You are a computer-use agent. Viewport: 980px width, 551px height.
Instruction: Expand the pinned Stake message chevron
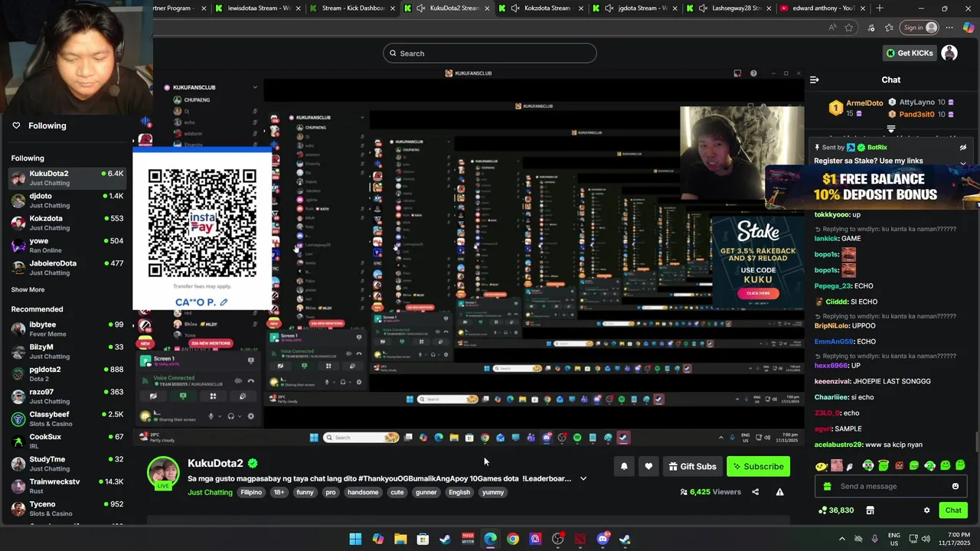coord(963,163)
